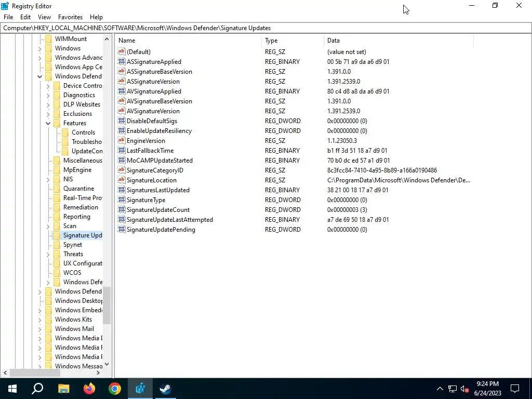Select the SignatureCategoryID value name
Image resolution: width=532 pixels, height=399 pixels.
tap(155, 170)
